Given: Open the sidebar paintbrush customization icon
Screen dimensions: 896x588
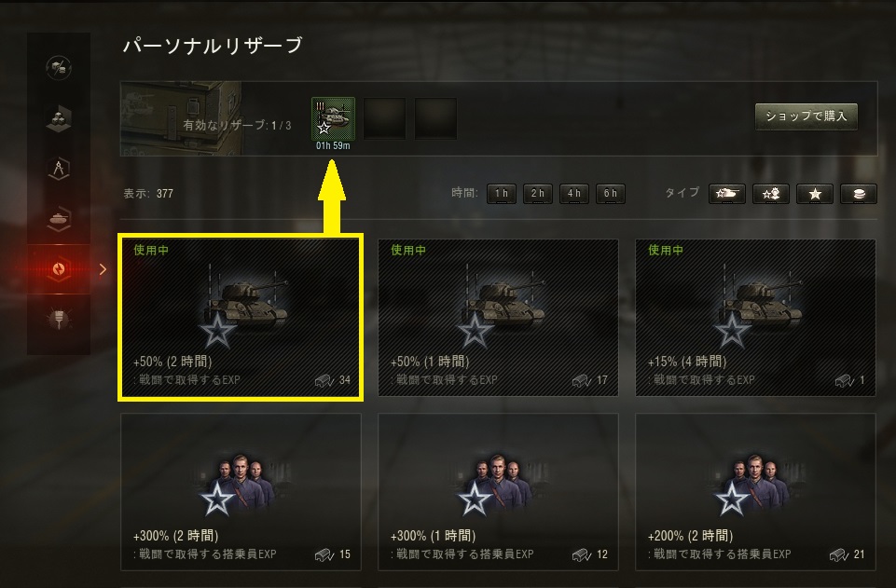Looking at the screenshot, I should pyautogui.click(x=59, y=319).
